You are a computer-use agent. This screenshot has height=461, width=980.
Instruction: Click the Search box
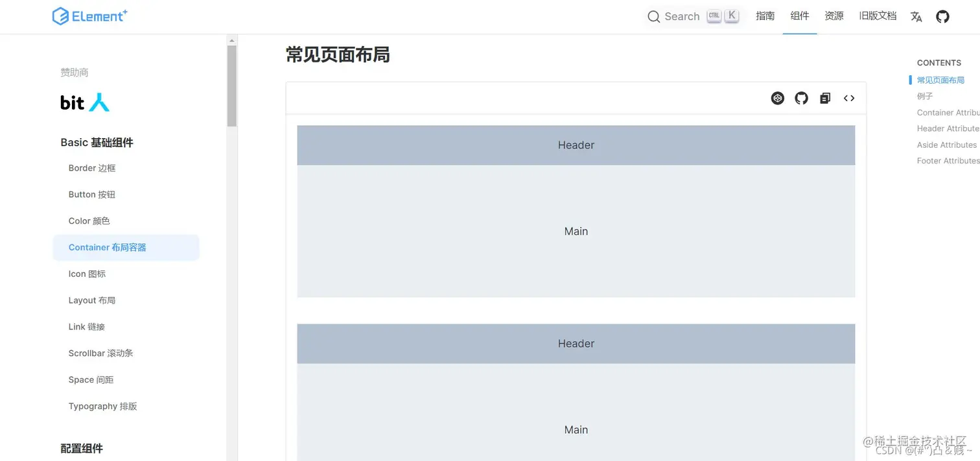[x=694, y=16]
